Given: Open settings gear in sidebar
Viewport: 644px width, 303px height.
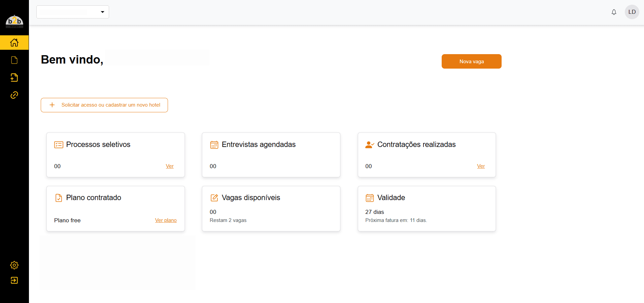Looking at the screenshot, I should tap(14, 265).
